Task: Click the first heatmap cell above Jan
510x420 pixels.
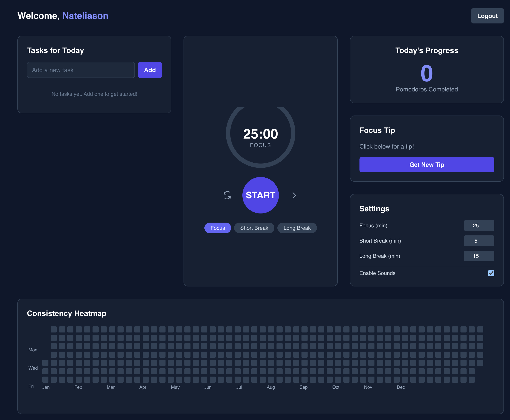Action: click(x=45, y=363)
